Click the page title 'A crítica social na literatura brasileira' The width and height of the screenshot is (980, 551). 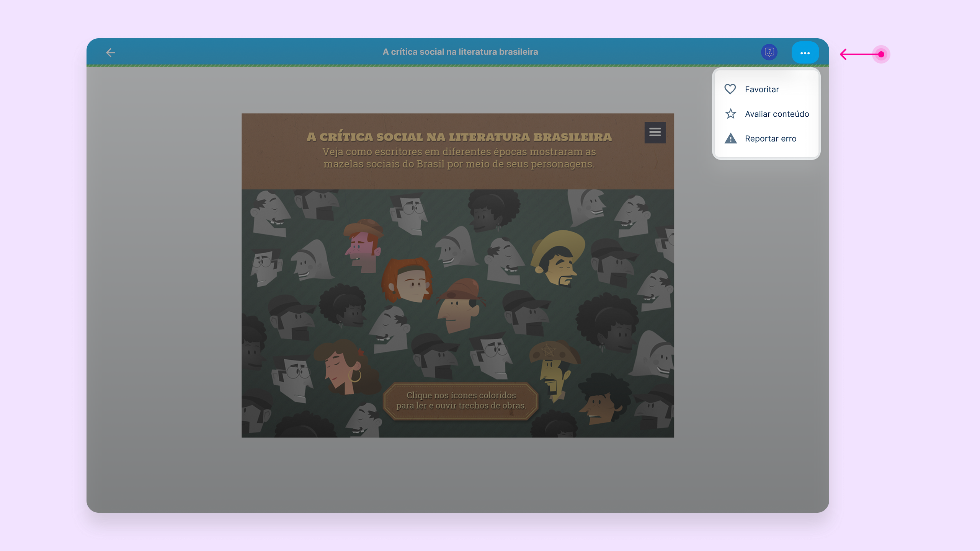(460, 52)
